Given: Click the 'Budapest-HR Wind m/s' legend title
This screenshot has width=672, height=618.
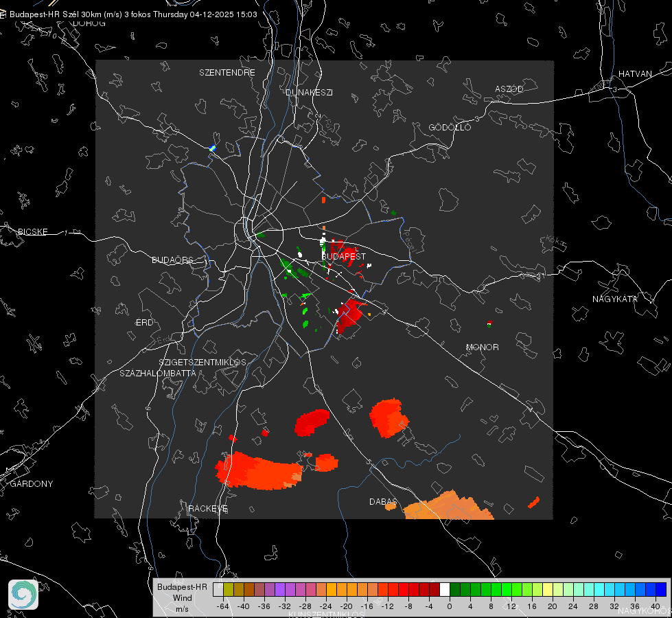Looking at the screenshot, I should [x=182, y=598].
